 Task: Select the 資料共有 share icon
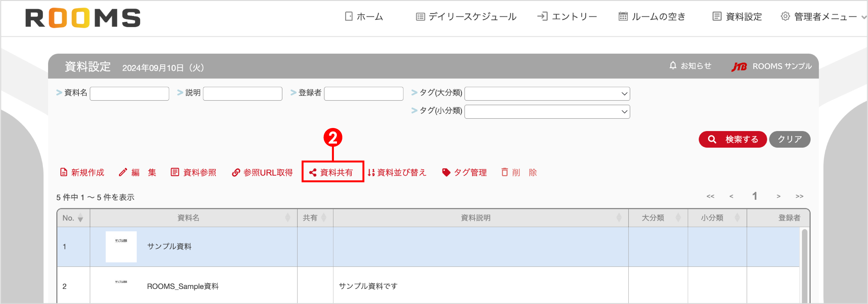[313, 172]
